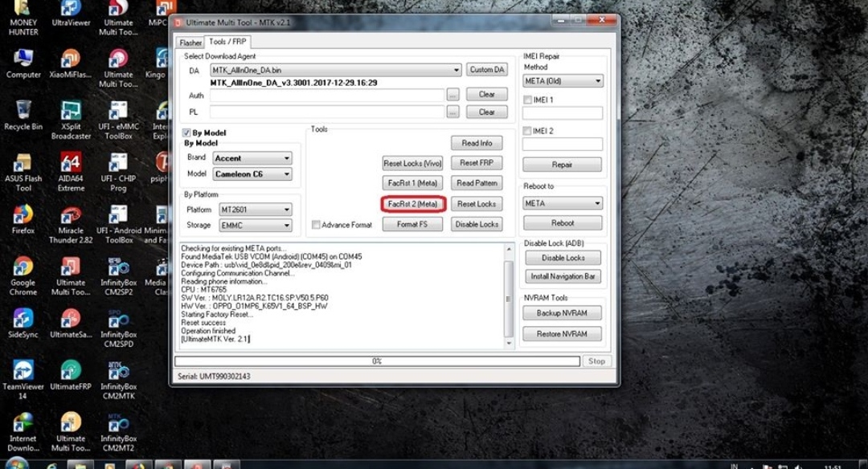Enable the Advance Format checkbox

315,225
